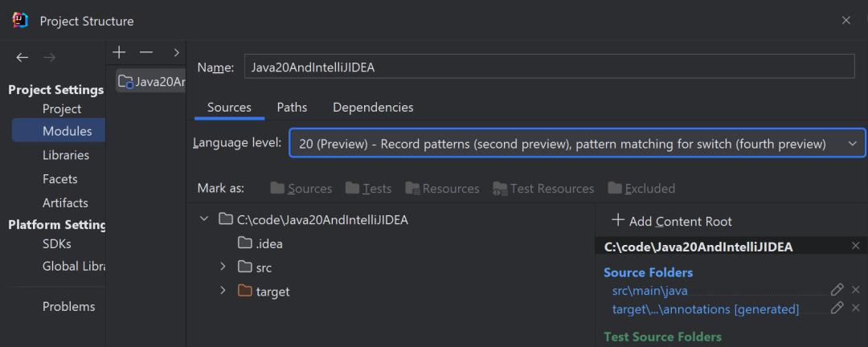Edit properties of target annotations pencil icon
This screenshot has height=347, width=868.
click(837, 308)
